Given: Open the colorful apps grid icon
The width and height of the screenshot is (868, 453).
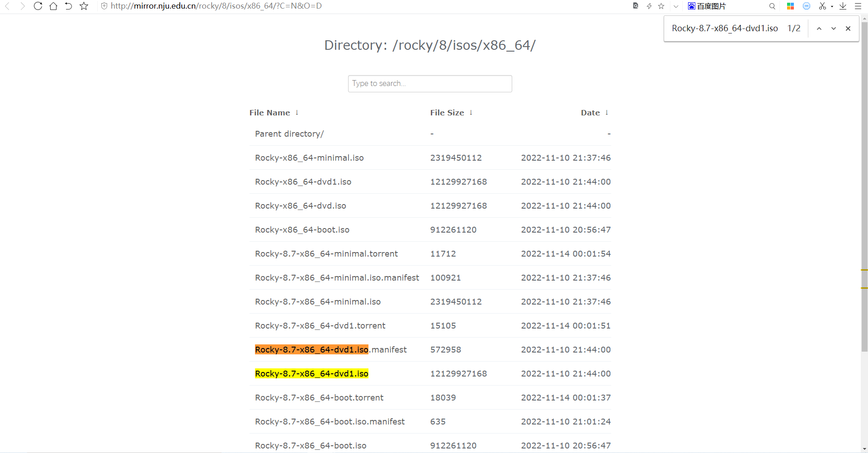Looking at the screenshot, I should pyautogui.click(x=790, y=6).
